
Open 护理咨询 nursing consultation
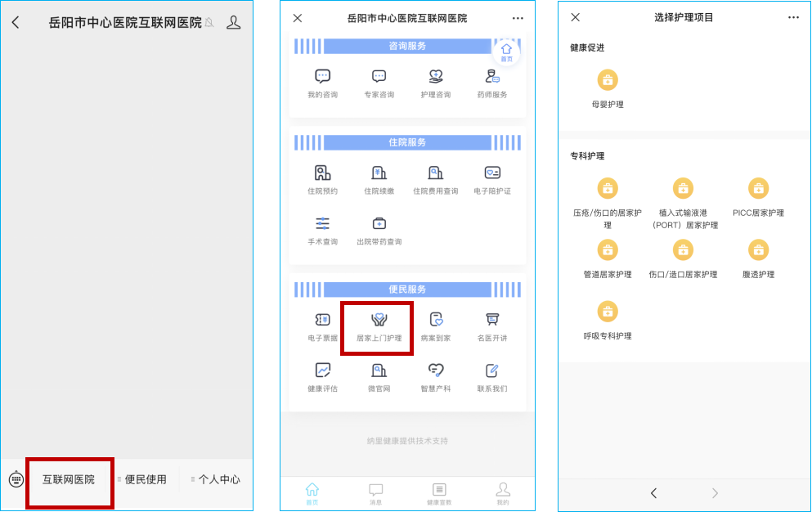[436, 83]
